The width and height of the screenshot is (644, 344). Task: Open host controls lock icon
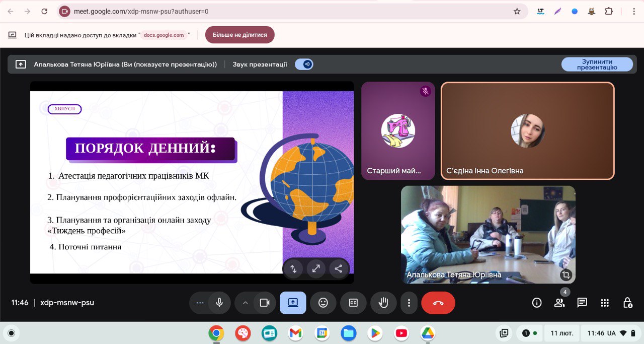click(627, 303)
